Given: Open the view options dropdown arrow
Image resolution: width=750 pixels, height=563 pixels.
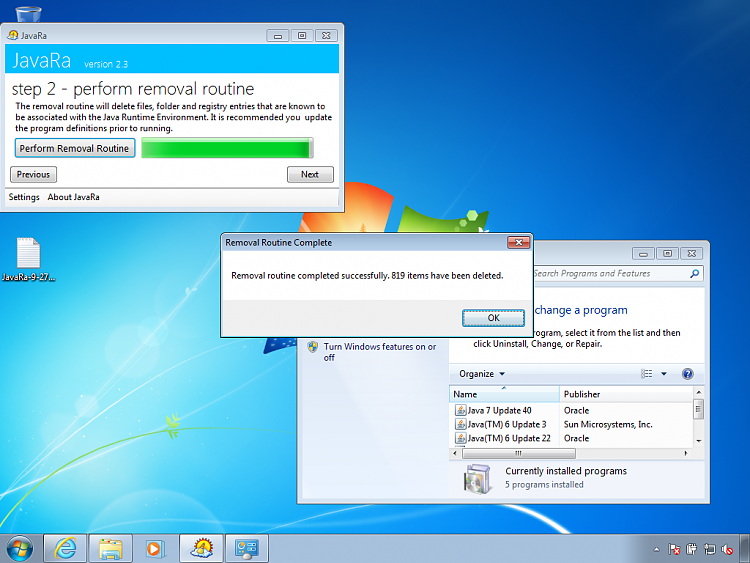Looking at the screenshot, I should point(664,374).
